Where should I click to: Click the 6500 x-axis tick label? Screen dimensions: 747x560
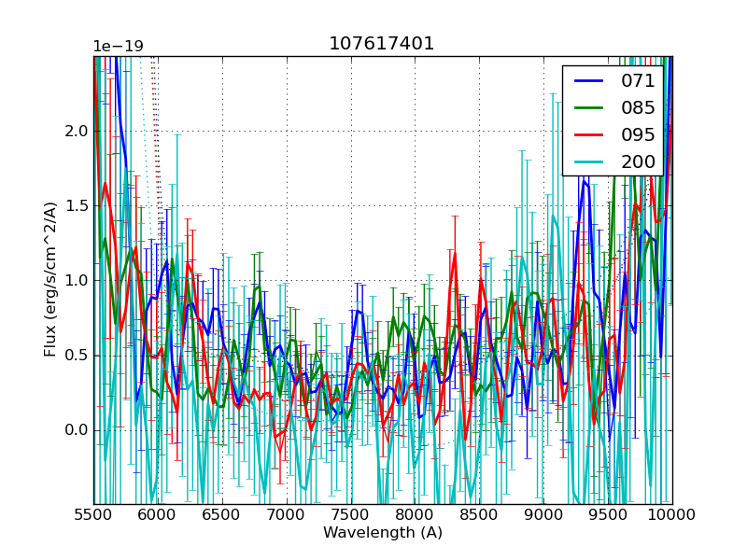pos(222,514)
